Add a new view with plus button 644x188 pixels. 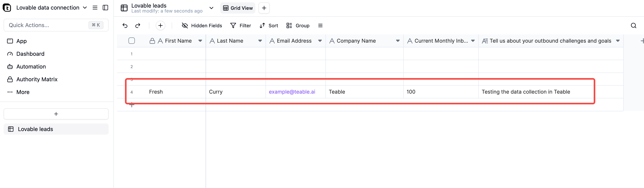coord(264,8)
